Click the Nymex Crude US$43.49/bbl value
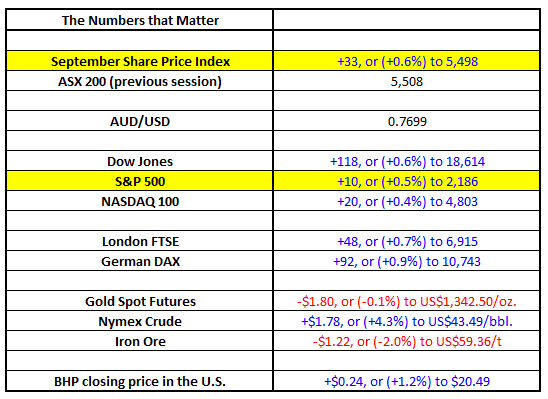Image resolution: width=548 pixels, height=399 pixels. tap(407, 321)
